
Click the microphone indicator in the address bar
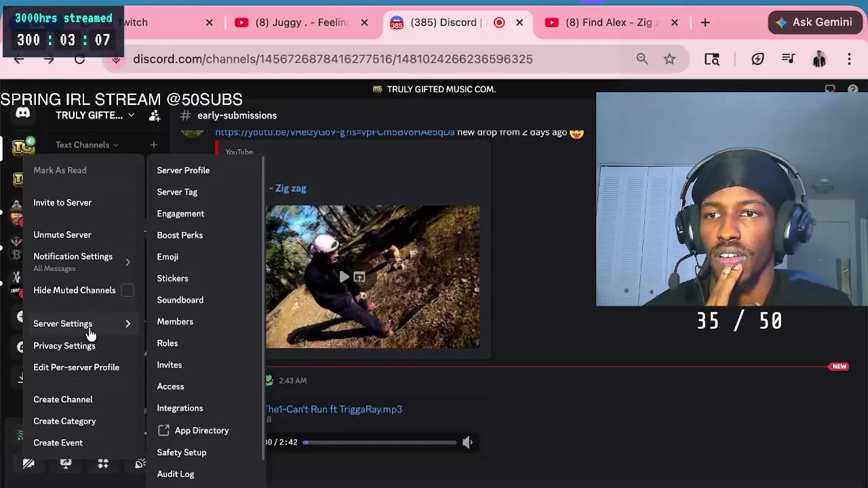pyautogui.click(x=116, y=59)
